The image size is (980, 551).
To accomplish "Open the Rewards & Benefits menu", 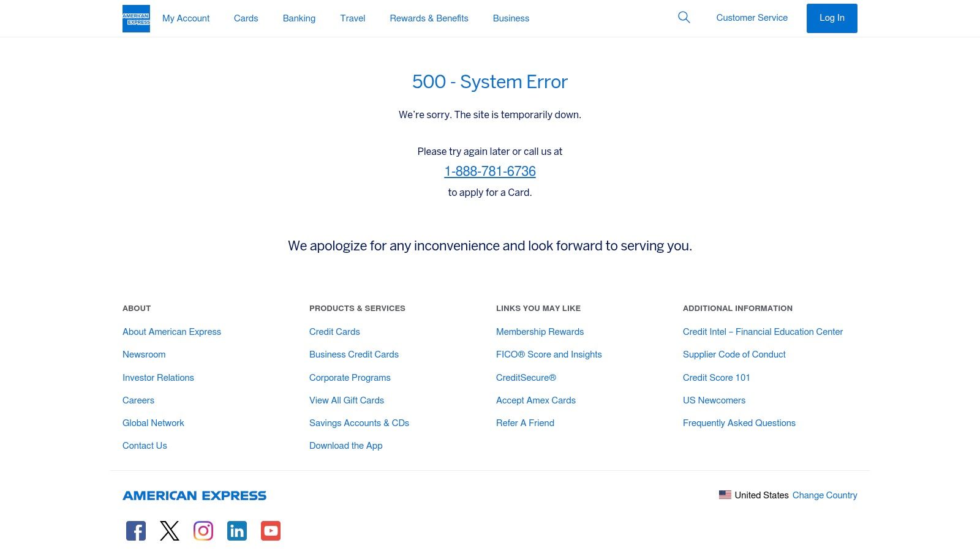I will click(x=429, y=18).
